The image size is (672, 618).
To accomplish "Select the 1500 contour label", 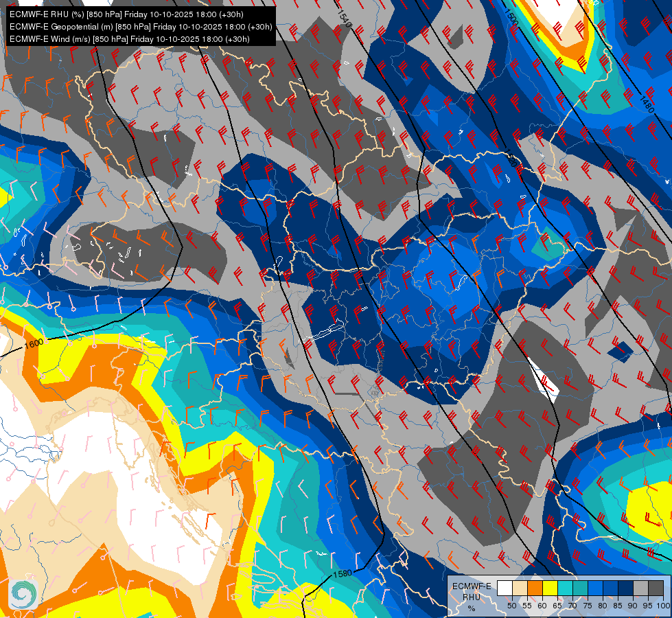I will tap(511, 17).
